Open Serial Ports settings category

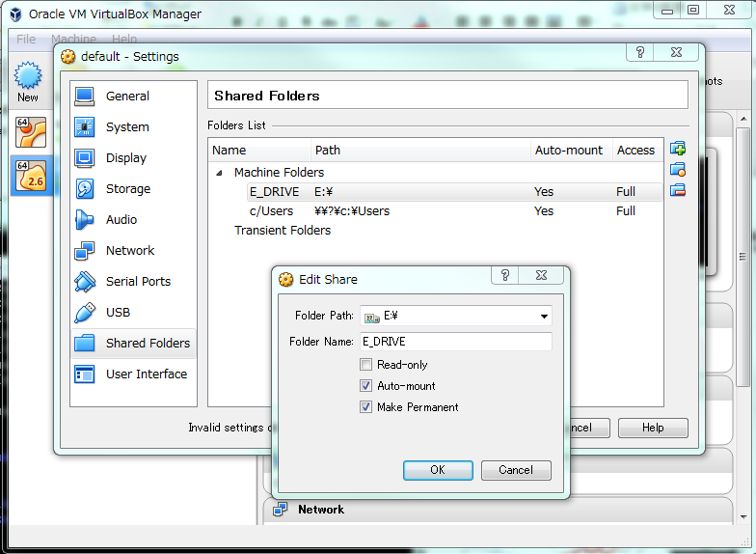point(133,282)
